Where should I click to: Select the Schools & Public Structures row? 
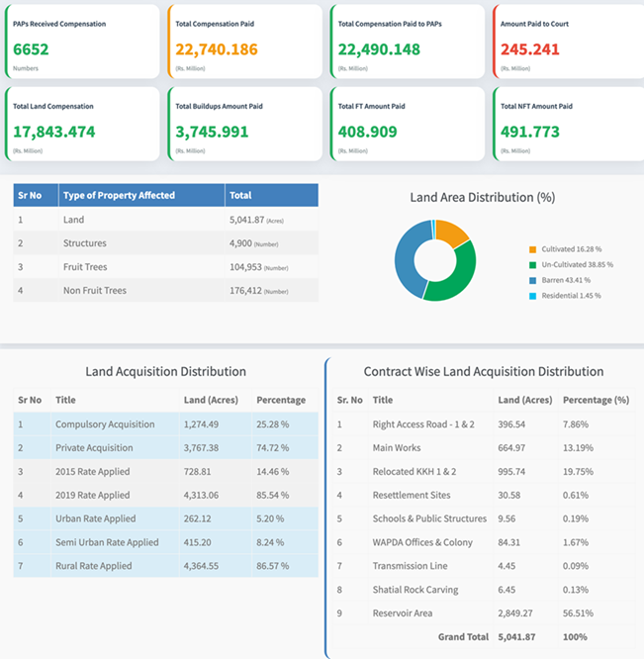(x=484, y=518)
